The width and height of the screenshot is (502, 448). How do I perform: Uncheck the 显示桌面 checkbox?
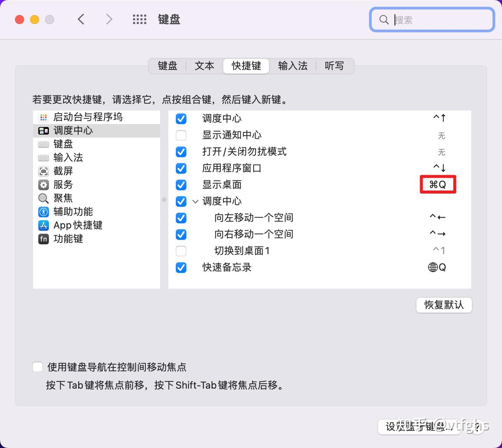coord(181,185)
